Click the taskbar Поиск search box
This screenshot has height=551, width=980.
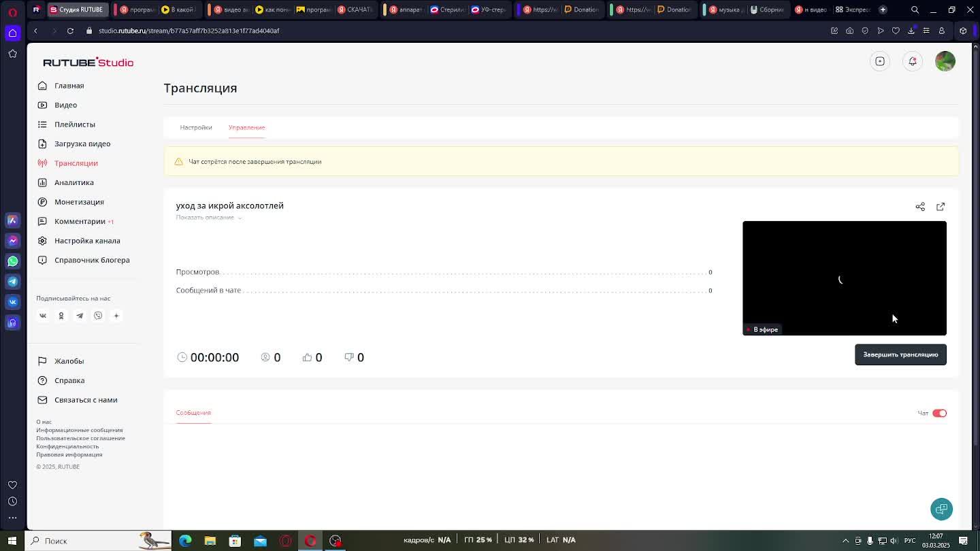[99, 541]
